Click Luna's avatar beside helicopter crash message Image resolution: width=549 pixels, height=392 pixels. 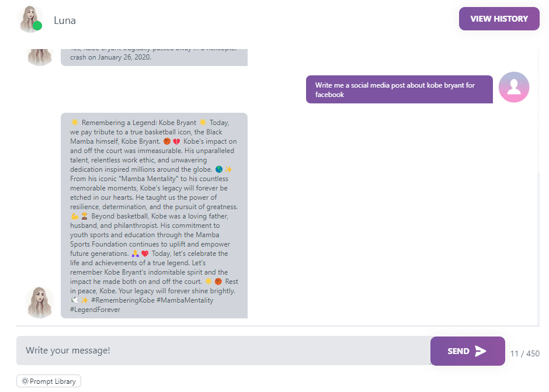coord(40,57)
